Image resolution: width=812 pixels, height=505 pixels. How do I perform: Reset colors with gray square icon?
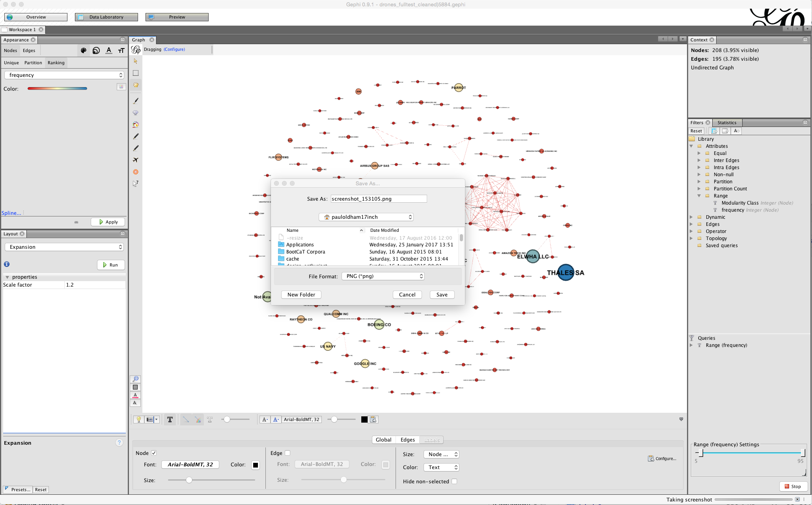[x=135, y=387]
